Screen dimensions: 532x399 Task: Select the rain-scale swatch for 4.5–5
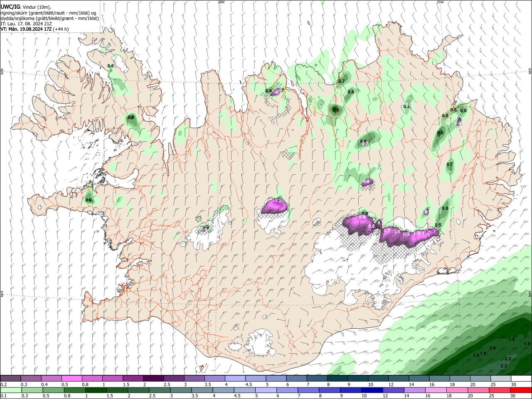[244, 390]
